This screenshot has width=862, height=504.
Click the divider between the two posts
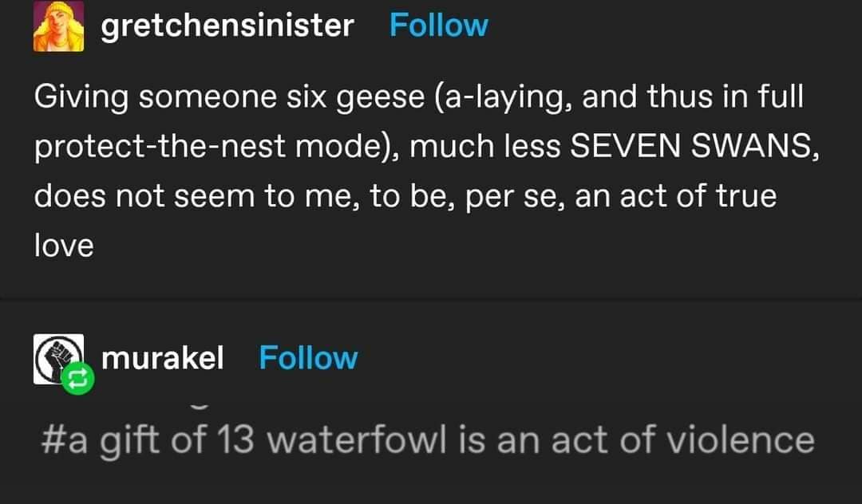tap(431, 298)
